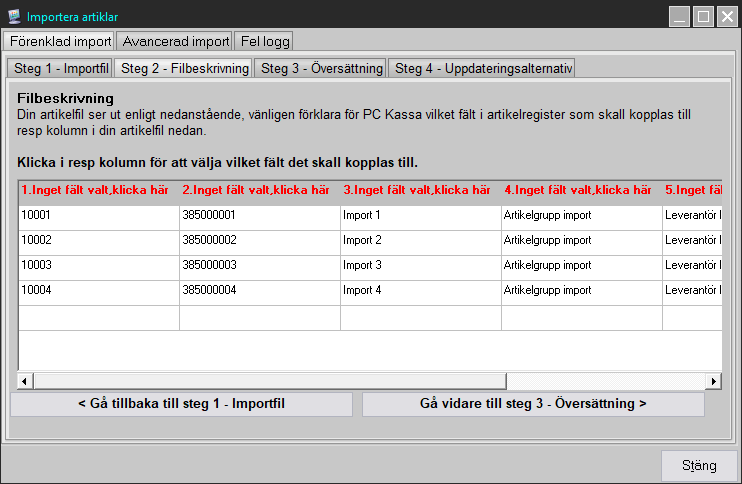This screenshot has width=742, height=484.
Task: Pick field mapping for column 3 header
Action: (x=420, y=190)
